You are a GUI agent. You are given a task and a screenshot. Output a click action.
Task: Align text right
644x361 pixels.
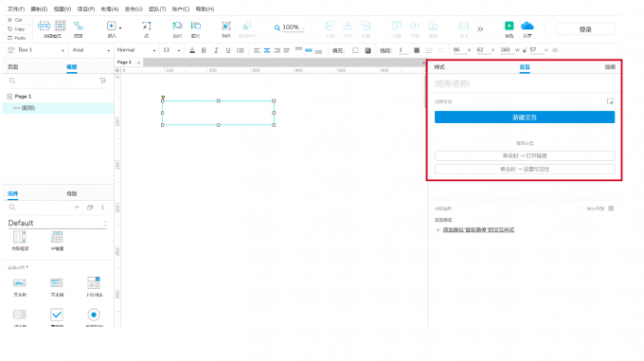click(277, 50)
